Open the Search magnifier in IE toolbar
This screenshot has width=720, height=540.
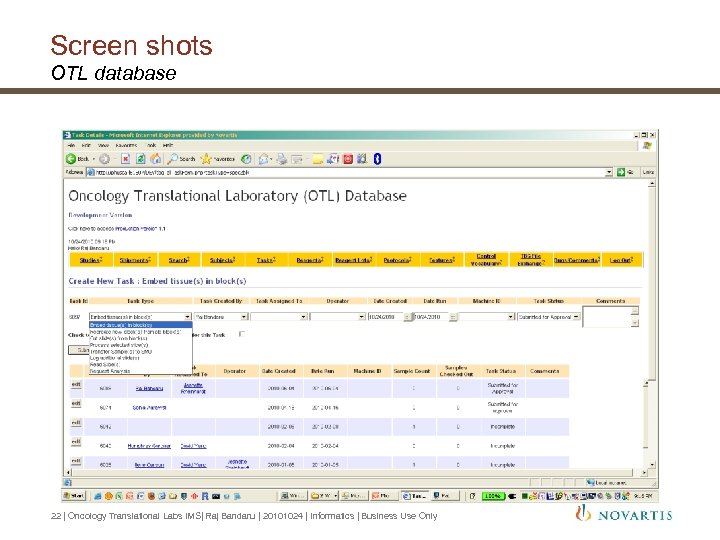[x=181, y=159]
